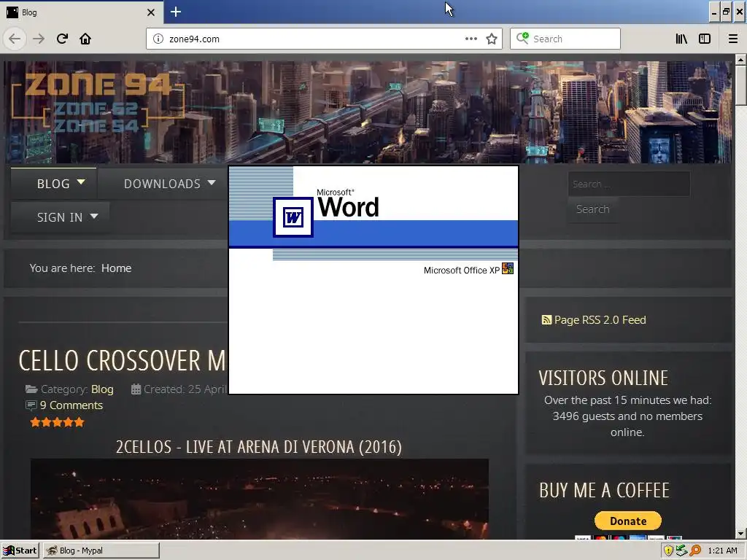Click the calendar icon beside Created date
747x560 pixels.
coord(136,389)
